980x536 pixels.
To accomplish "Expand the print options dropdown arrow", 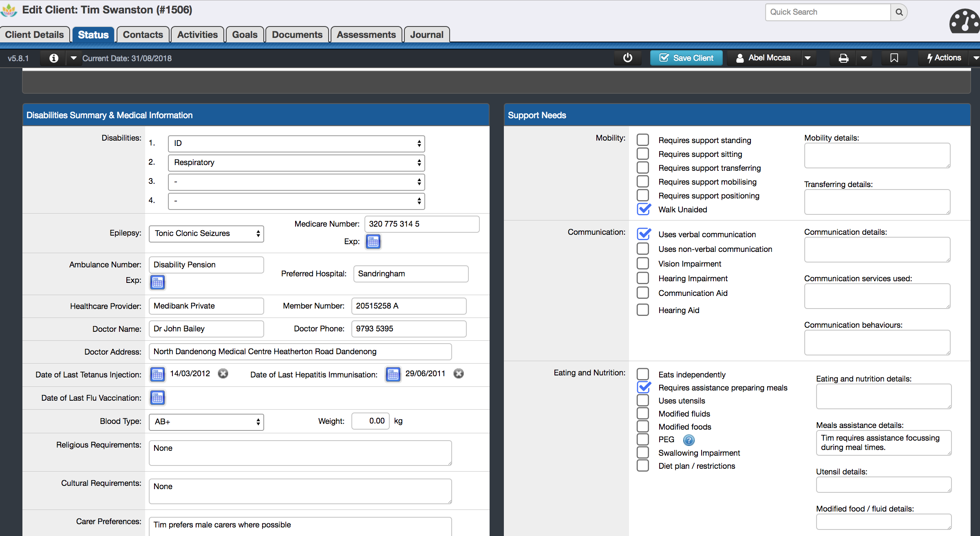I will [864, 58].
